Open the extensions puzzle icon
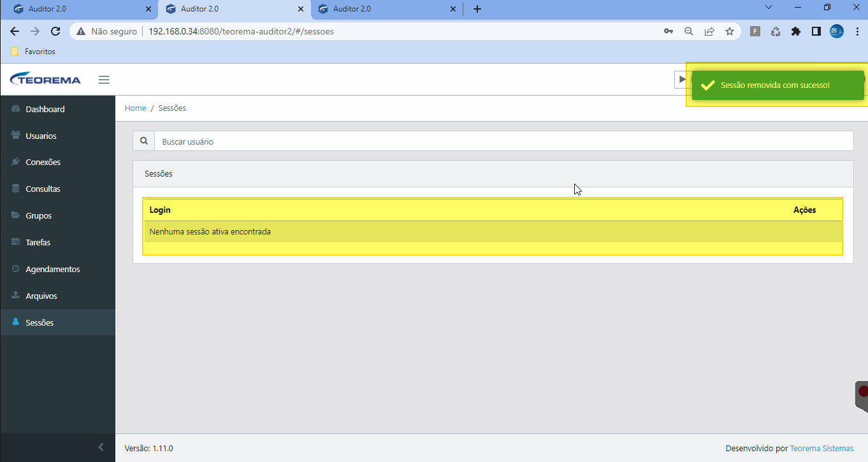 tap(796, 31)
